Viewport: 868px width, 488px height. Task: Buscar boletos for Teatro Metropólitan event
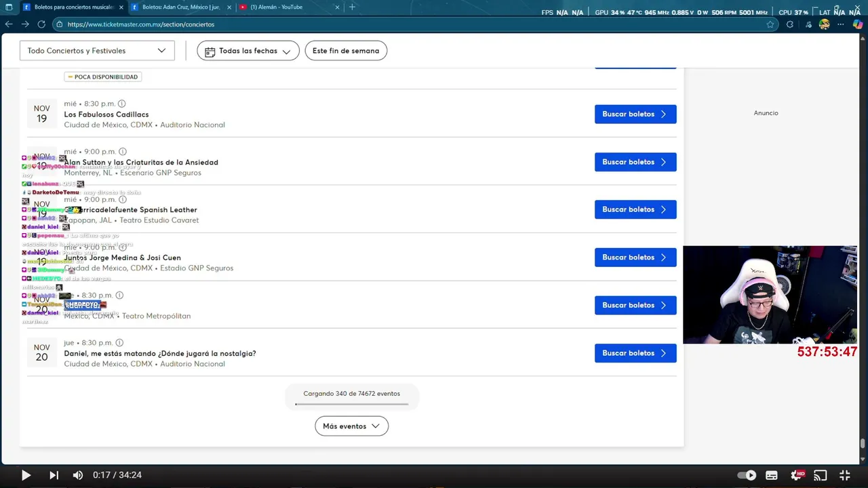point(635,305)
